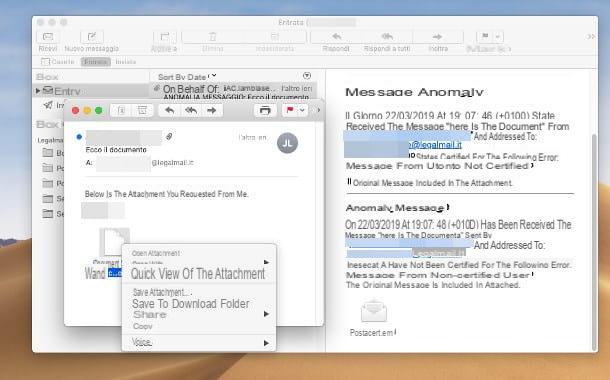This screenshot has width=610, height=380.
Task: Click 'Ecco il documento' subject in popup
Action: [116, 150]
